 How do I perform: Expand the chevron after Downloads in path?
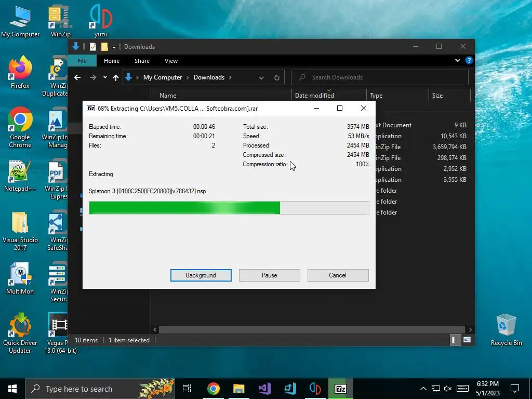click(x=230, y=77)
